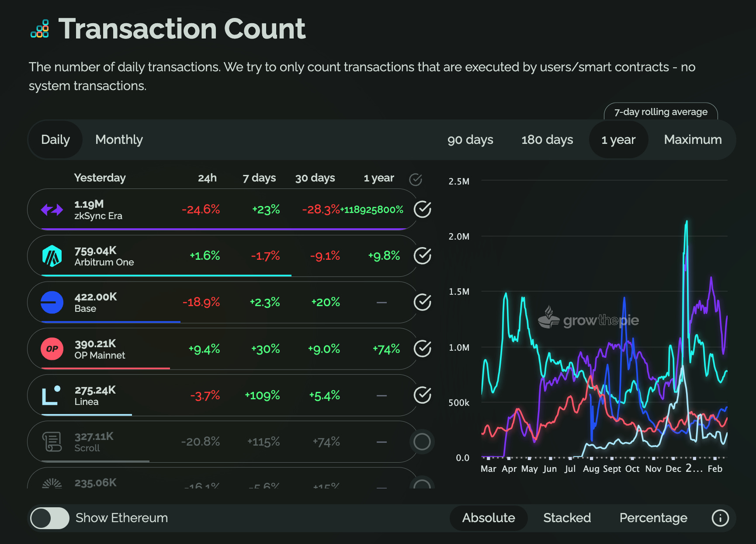
Task: Switch to Daily view
Action: (x=55, y=139)
